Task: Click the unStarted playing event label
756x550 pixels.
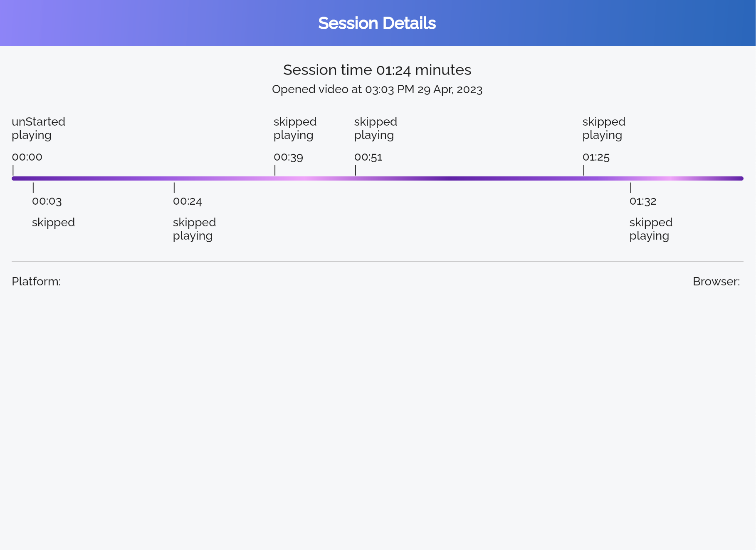Action: coord(38,128)
